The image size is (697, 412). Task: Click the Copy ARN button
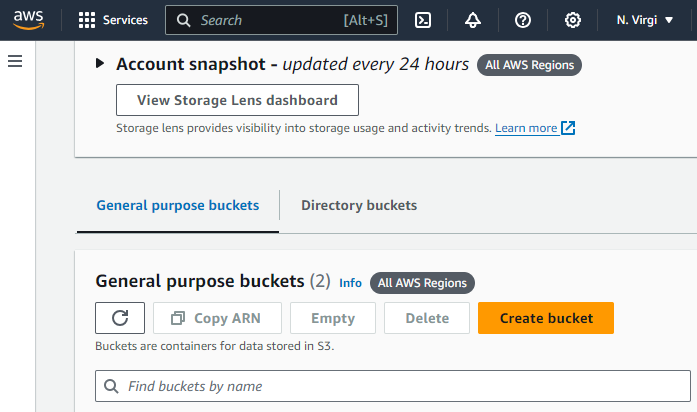[217, 318]
